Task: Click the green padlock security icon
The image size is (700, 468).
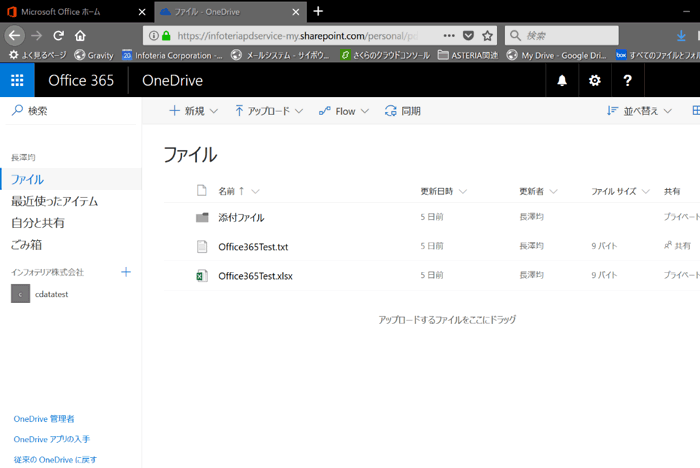Action: 166,35
